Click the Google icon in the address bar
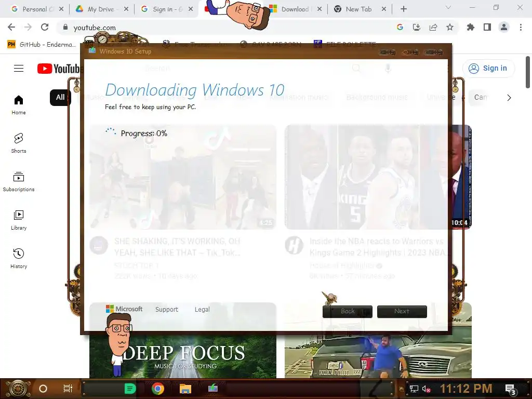532x399 pixels. [x=400, y=27]
